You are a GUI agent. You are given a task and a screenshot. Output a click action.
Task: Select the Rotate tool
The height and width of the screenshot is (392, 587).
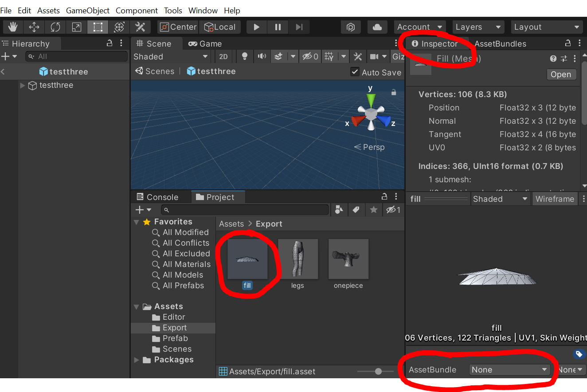(55, 27)
